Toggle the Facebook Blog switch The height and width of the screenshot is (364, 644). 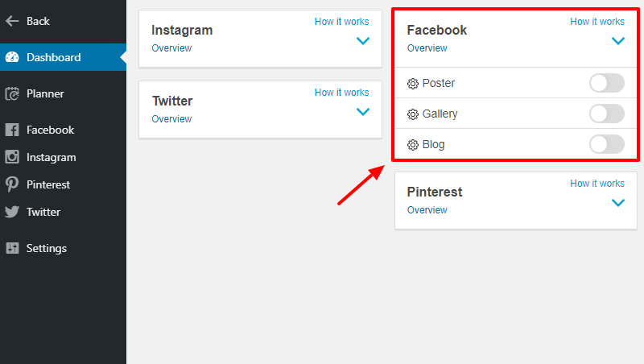click(x=607, y=144)
